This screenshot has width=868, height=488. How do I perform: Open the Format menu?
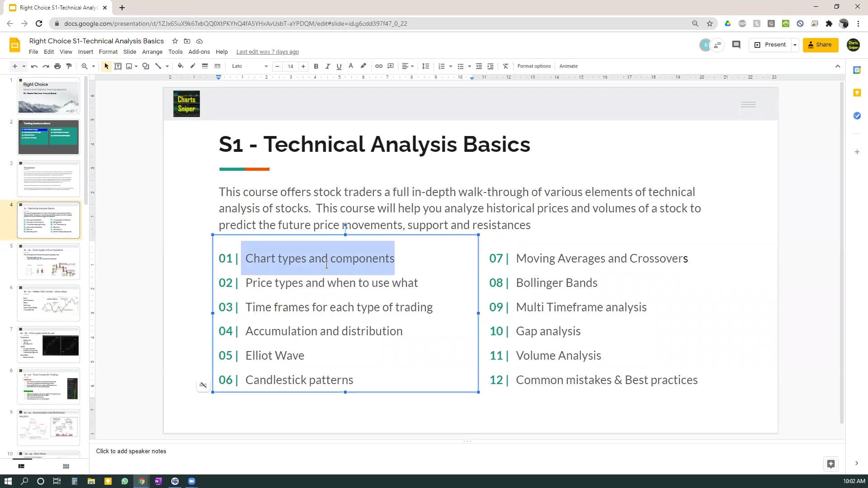(108, 52)
